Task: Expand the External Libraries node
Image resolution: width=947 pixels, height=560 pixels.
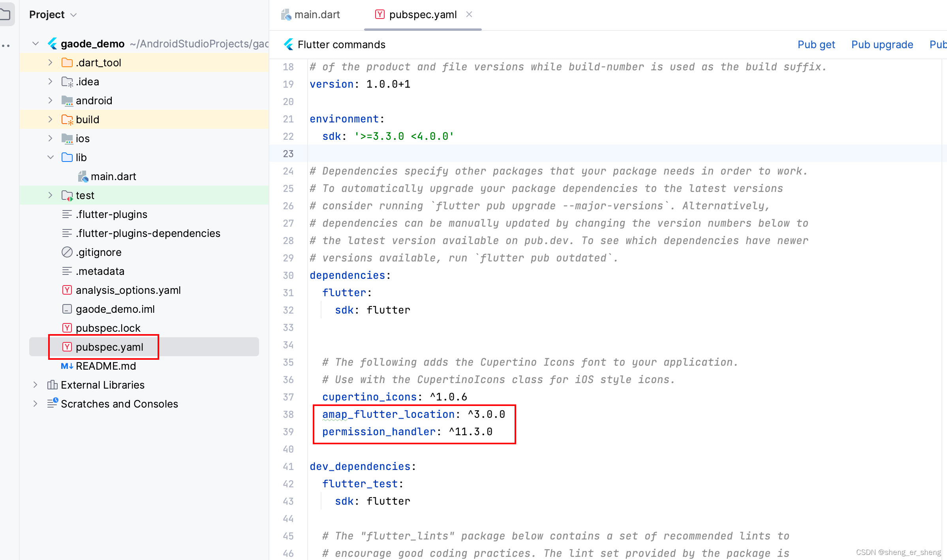Action: pyautogui.click(x=35, y=385)
